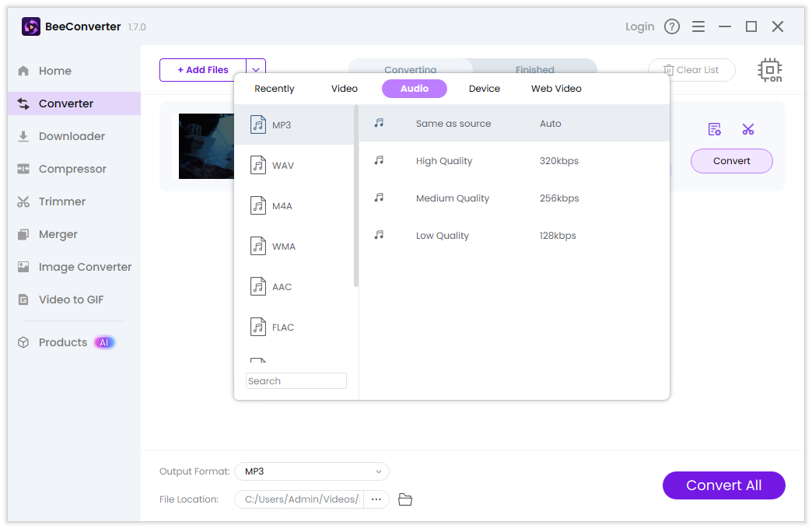
Task: Toggle the hardware acceleration chip icon
Action: click(769, 70)
